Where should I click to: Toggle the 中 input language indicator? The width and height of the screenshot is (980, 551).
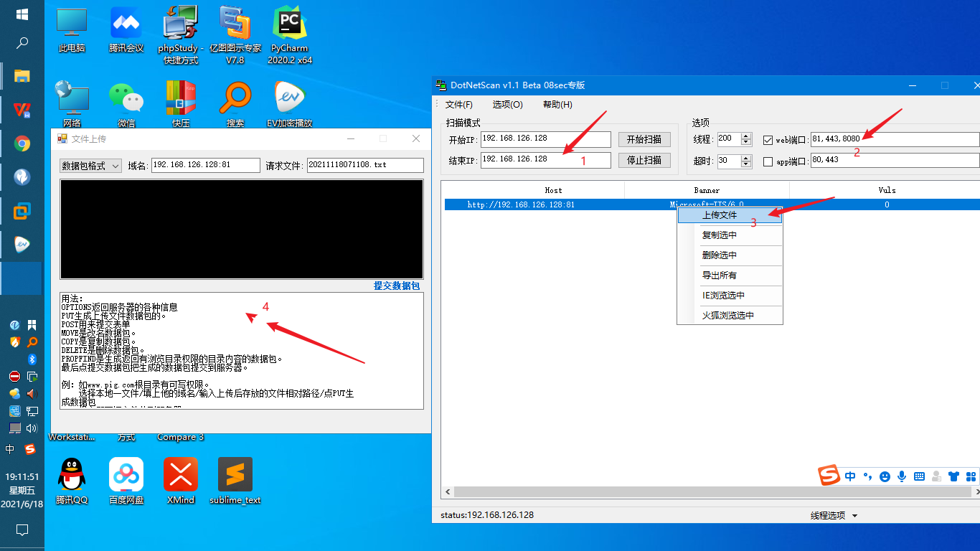click(x=850, y=476)
